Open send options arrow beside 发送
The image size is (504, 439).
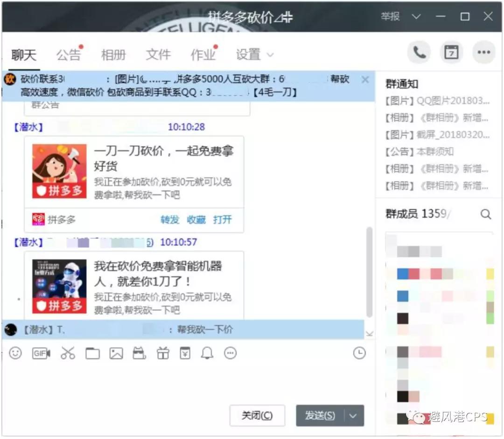click(353, 416)
